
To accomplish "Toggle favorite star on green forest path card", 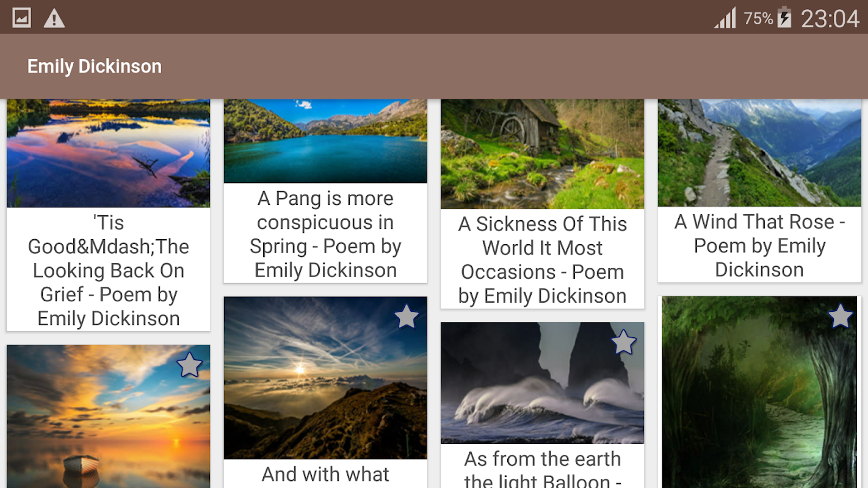I will click(841, 316).
